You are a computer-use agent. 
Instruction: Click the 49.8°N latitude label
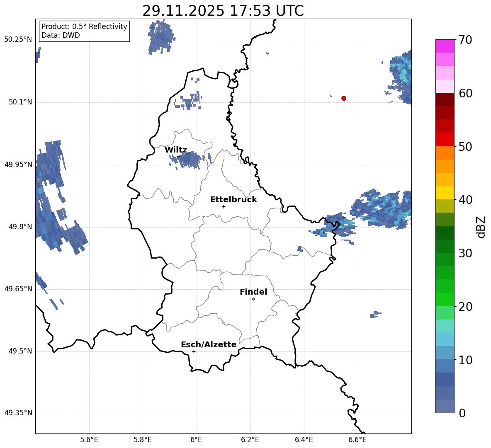point(21,227)
